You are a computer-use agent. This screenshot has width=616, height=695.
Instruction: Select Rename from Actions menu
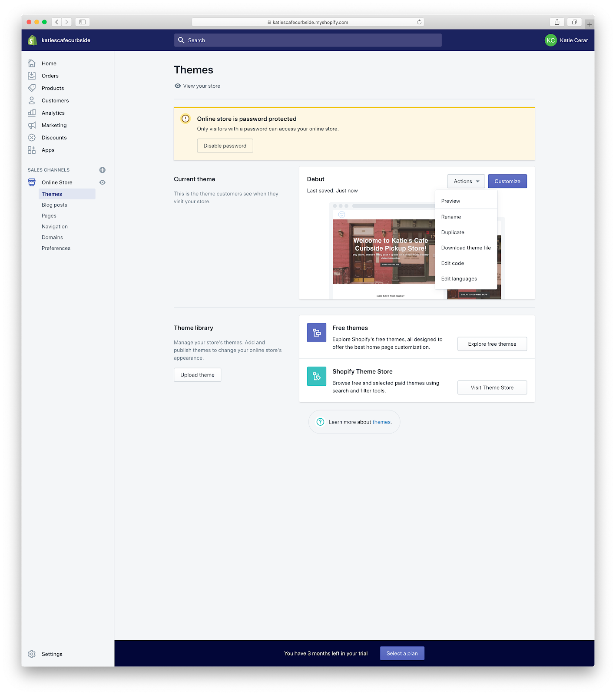click(x=466, y=217)
